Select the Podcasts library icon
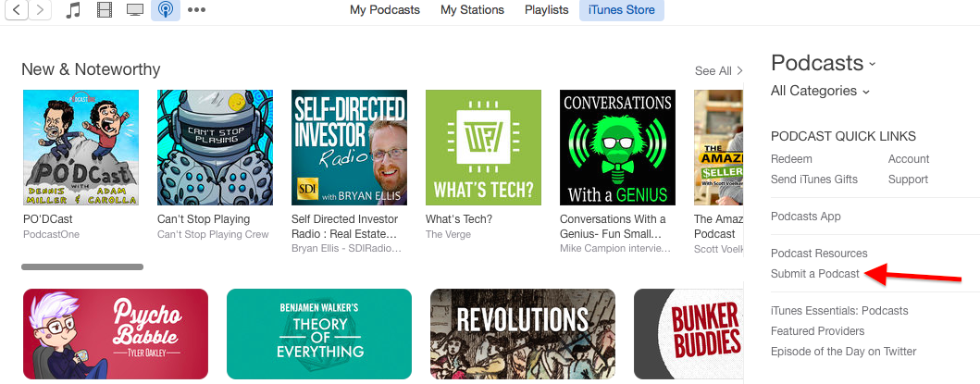 (x=166, y=10)
